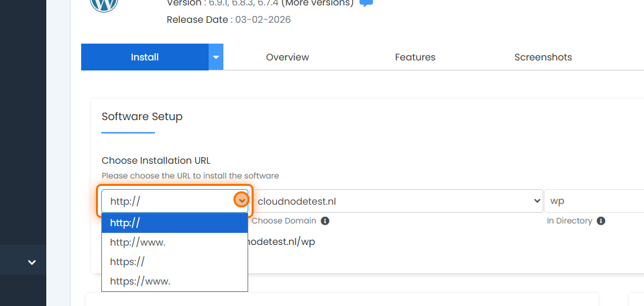
Task: Pick the https:// protocol option
Action: point(174,262)
